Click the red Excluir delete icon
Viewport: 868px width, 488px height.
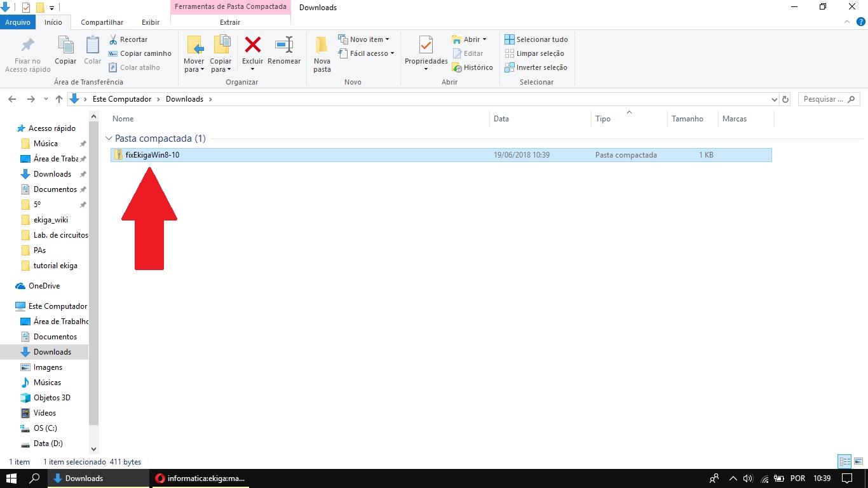(252, 46)
